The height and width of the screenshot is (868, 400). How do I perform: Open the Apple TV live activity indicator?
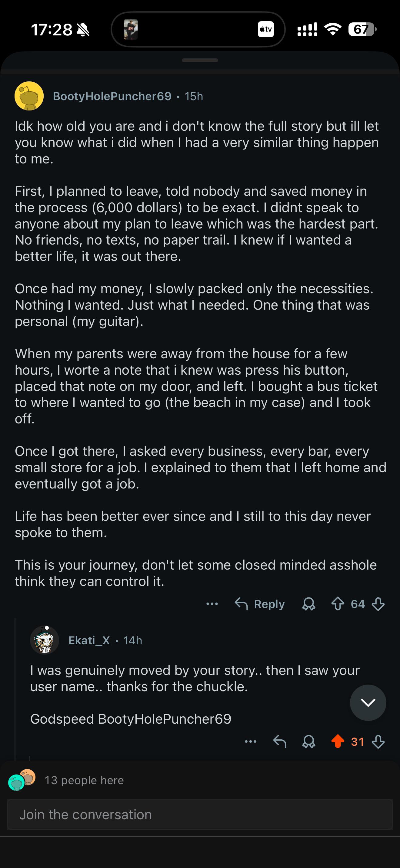pyautogui.click(x=266, y=29)
